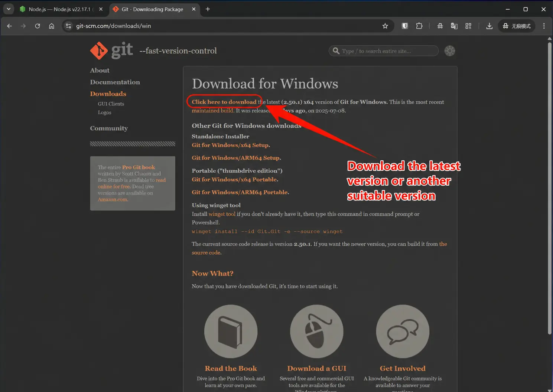Open the winget tool link
Screen dimensions: 553x392
(222, 214)
